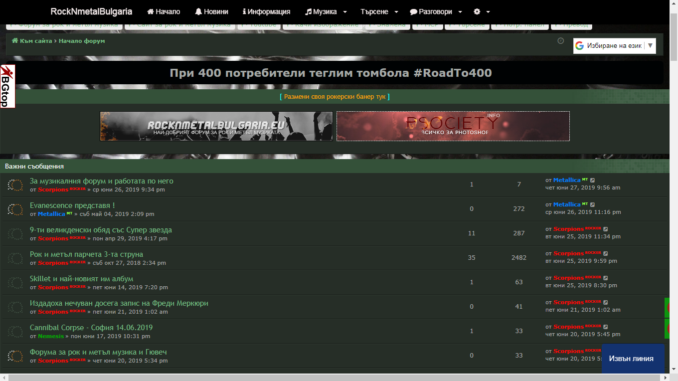Image resolution: width=678 pixels, height=381 pixels.
Task: Open the Търсене dropdown menu
Action: (379, 12)
